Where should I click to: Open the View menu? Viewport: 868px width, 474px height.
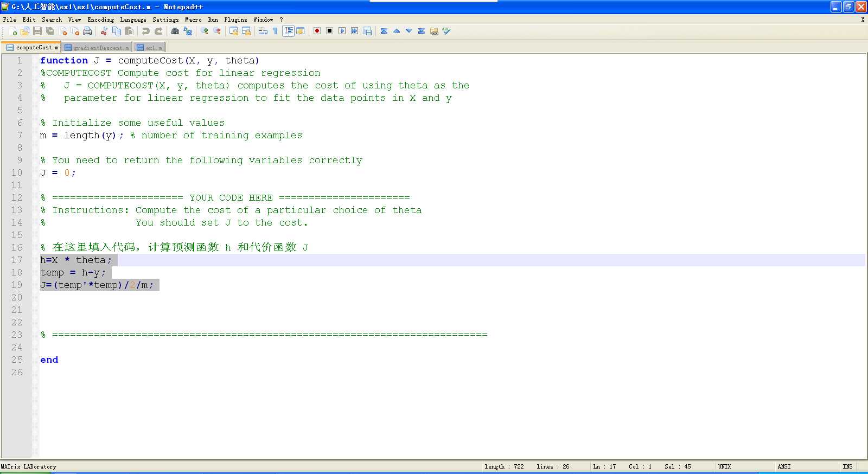[75, 20]
